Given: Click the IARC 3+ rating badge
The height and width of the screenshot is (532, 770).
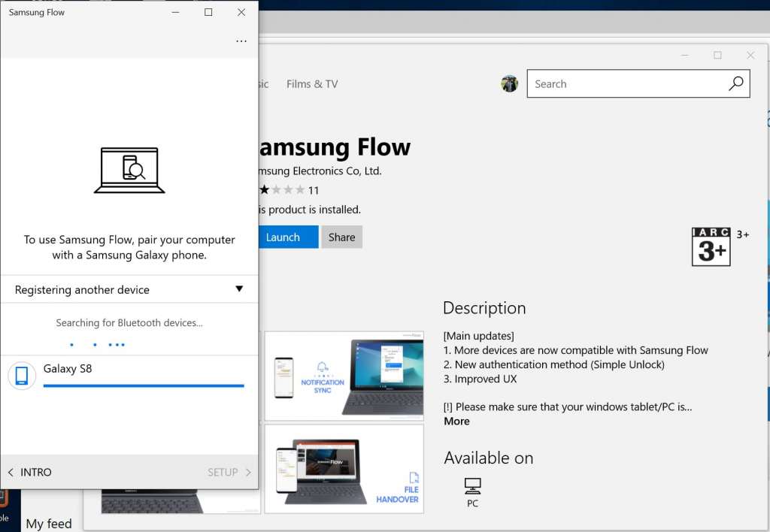Looking at the screenshot, I should point(711,246).
